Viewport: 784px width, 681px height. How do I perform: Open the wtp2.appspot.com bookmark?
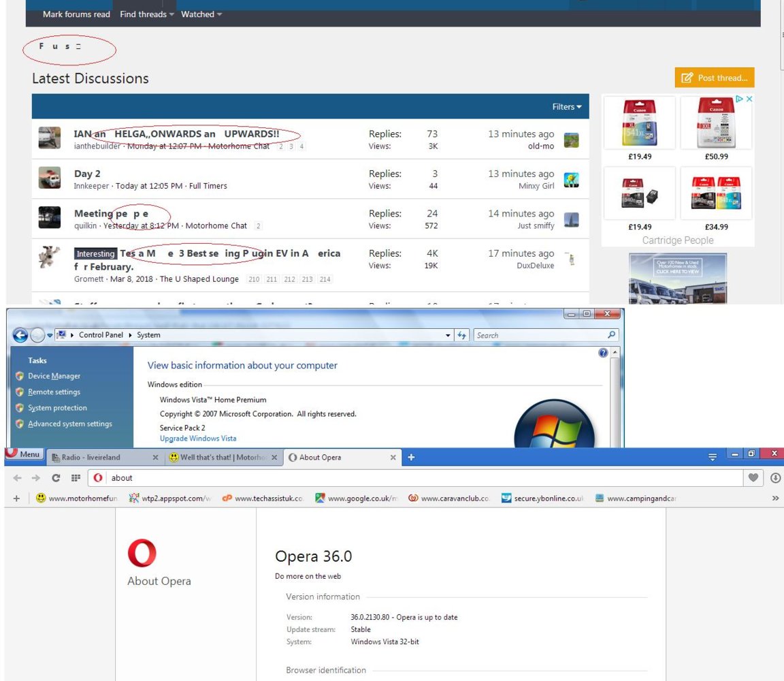click(x=170, y=498)
